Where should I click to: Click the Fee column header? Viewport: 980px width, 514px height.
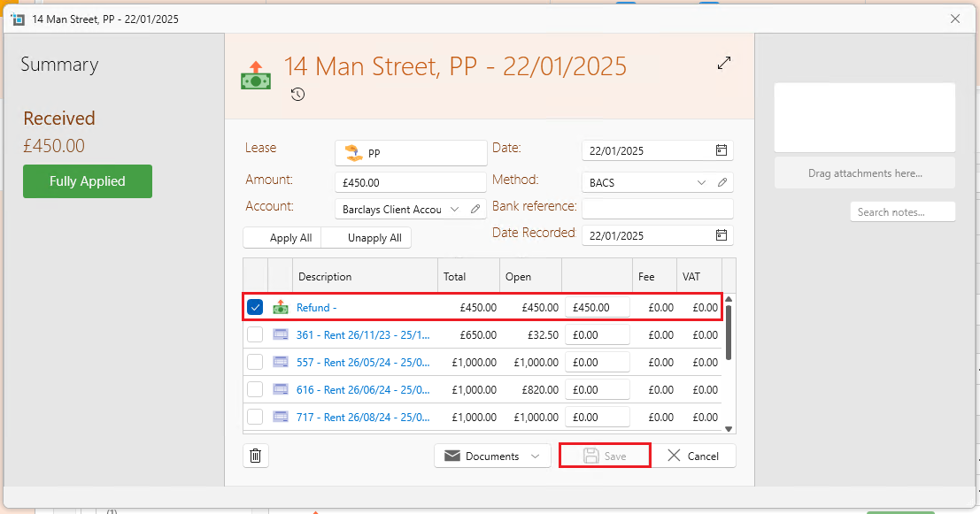click(x=654, y=276)
